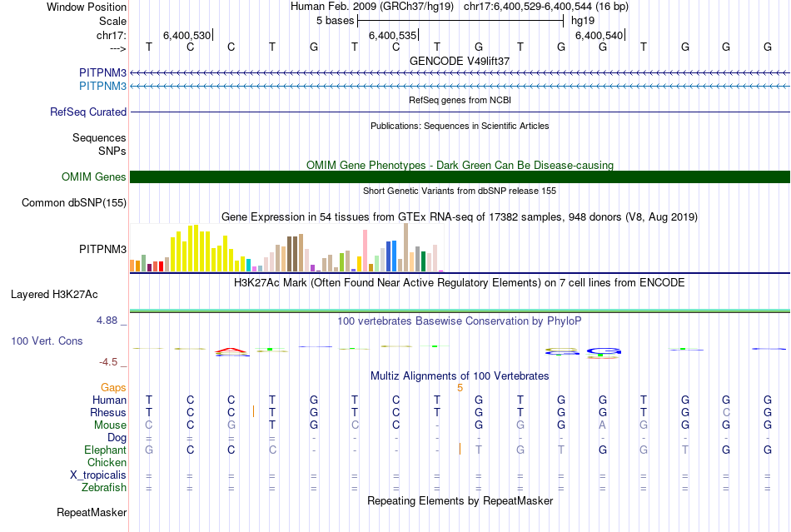Image resolution: width=791 pixels, height=532 pixels.
Task: Click the 6,400,540 coordinate label
Action: point(599,35)
